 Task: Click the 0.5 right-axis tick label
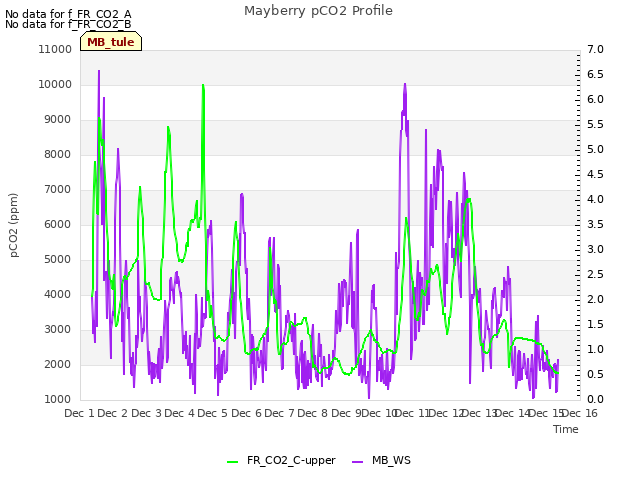point(595,374)
